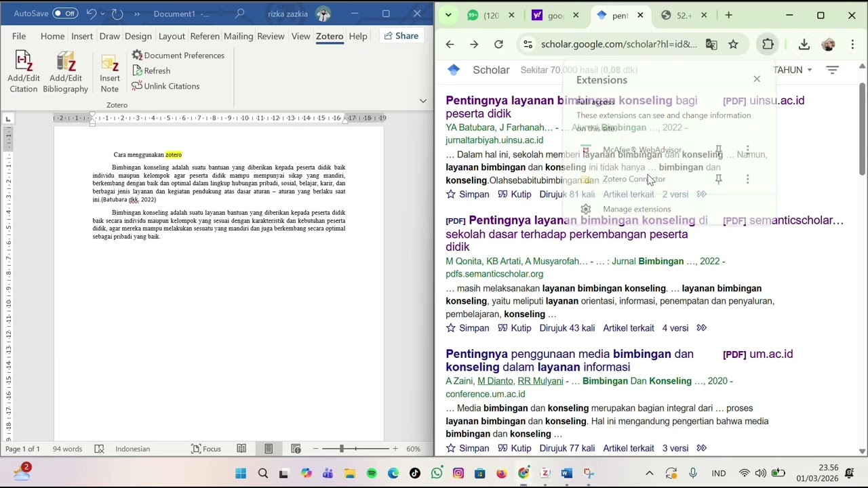Click the Google Scholar logo
The image size is (868, 488).
tap(454, 70)
